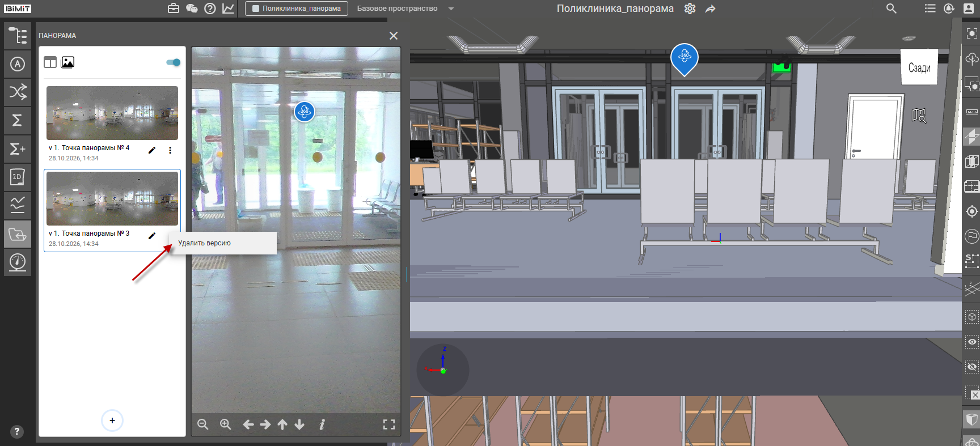Click the Сзади face of the view cube
The height and width of the screenshot is (446, 980).
(919, 67)
